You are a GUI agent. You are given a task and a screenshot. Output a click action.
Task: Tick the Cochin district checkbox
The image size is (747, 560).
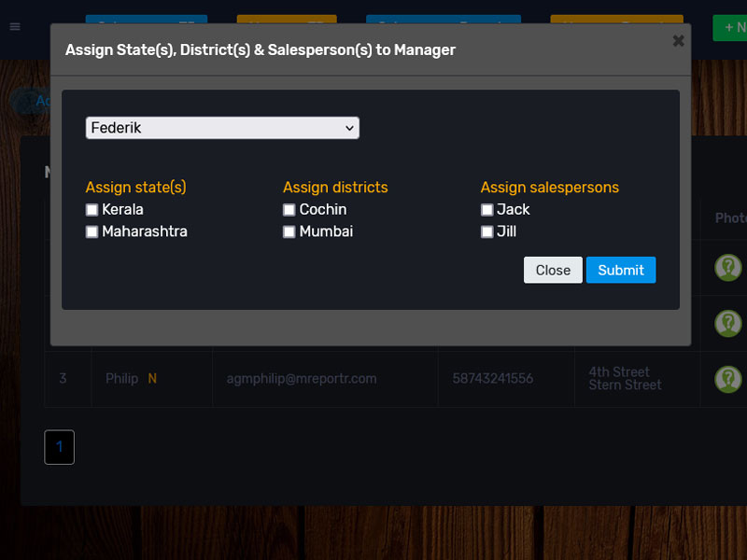point(289,210)
